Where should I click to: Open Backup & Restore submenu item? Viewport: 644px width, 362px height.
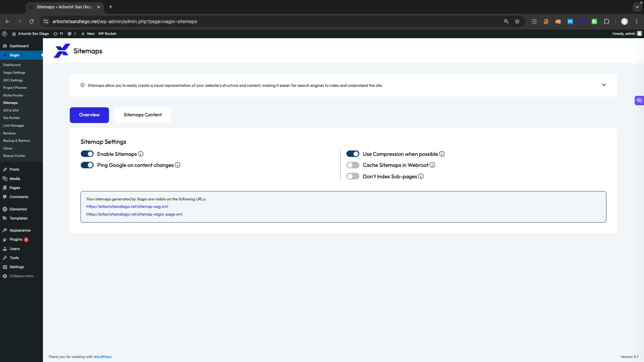click(16, 141)
